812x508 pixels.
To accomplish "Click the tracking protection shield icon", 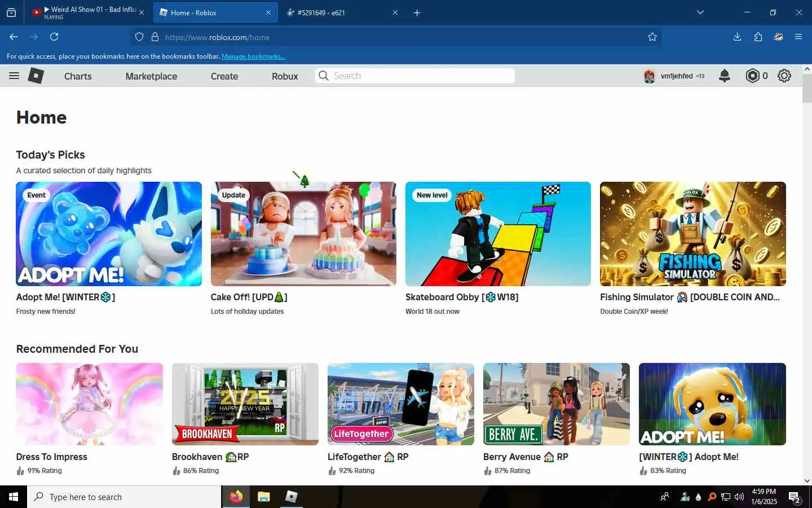I will click(x=139, y=37).
